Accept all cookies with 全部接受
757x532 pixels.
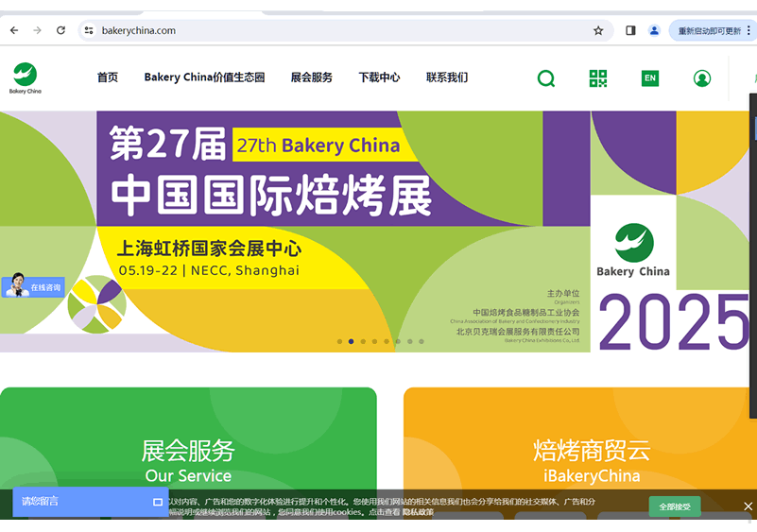click(x=675, y=506)
